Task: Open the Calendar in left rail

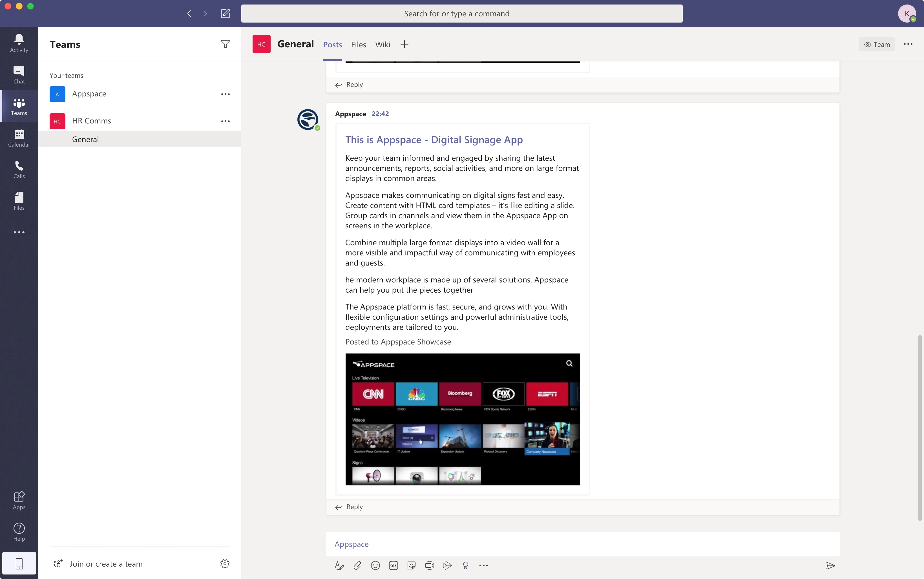Action: [19, 138]
